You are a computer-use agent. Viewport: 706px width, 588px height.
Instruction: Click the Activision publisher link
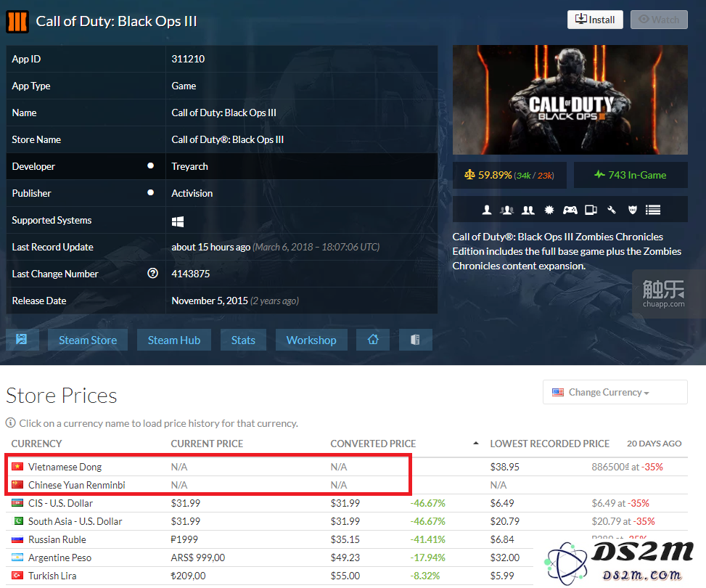(192, 193)
